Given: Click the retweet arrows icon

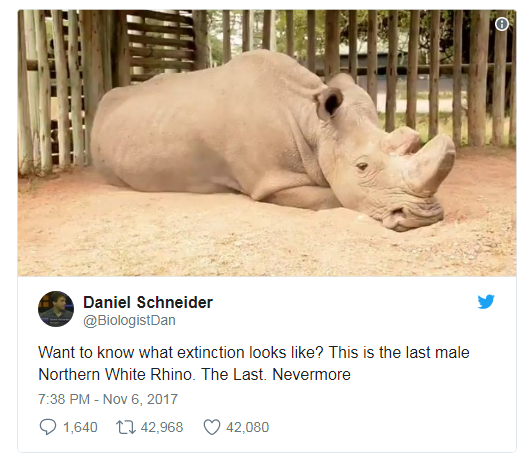Looking at the screenshot, I should 125,427.
